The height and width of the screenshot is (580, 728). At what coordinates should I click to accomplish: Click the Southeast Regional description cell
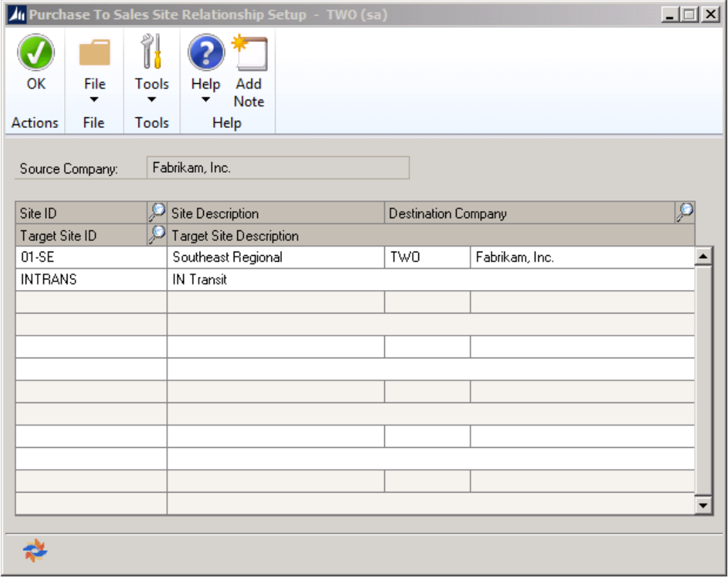[x=275, y=257]
